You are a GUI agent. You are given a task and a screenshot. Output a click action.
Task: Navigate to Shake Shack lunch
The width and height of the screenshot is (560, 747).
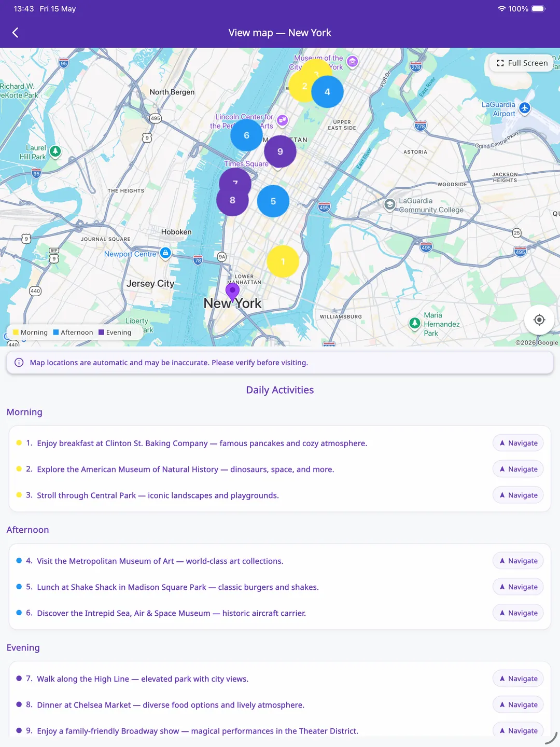coord(518,587)
